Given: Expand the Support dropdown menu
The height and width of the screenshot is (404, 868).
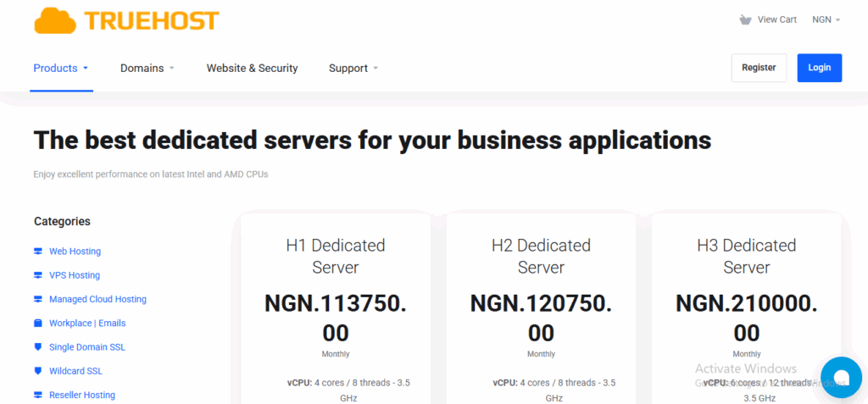Looking at the screenshot, I should 353,68.
